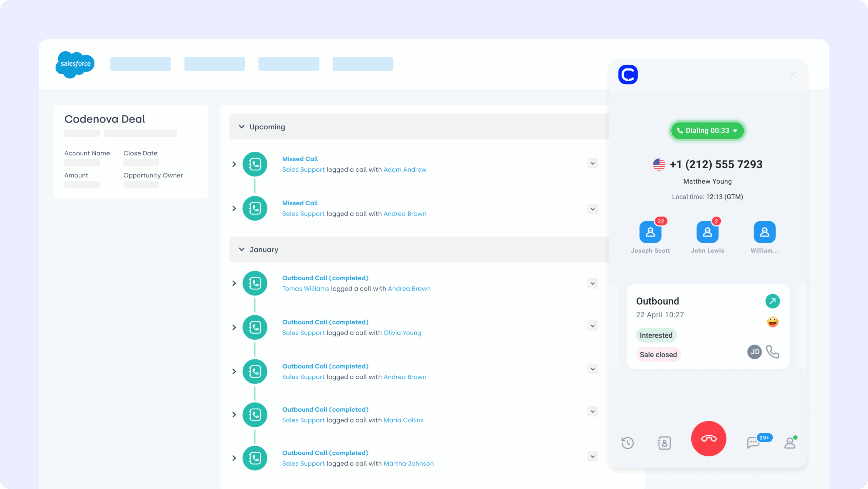Collapse the January section
868x489 pixels.
point(241,249)
